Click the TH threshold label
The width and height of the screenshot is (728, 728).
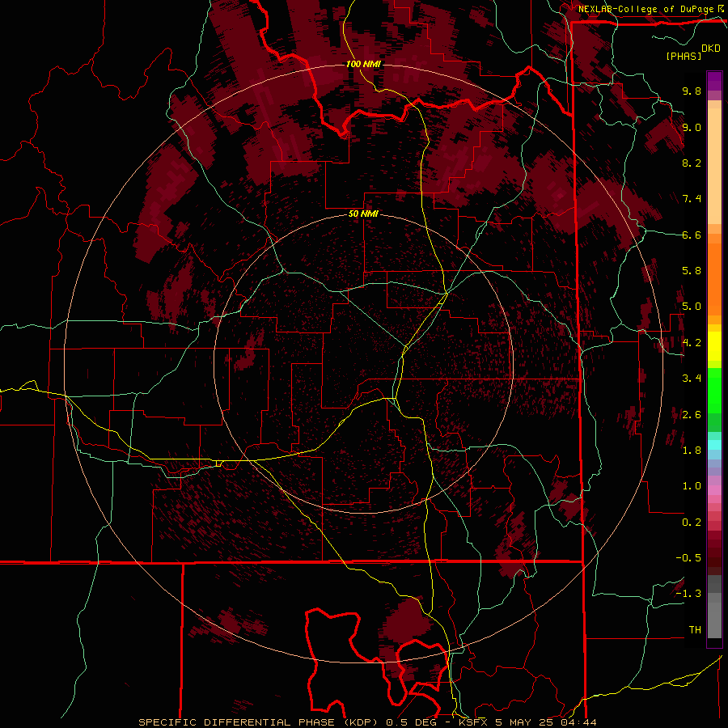(695, 630)
